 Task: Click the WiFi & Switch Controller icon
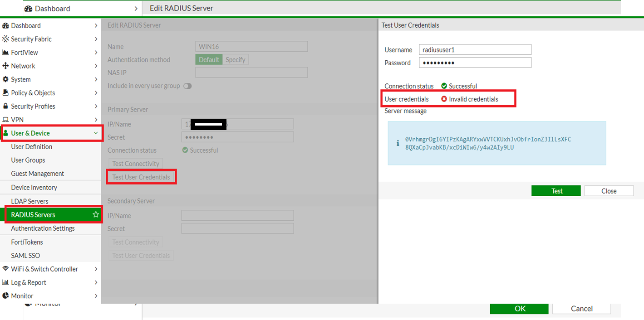pos(5,269)
